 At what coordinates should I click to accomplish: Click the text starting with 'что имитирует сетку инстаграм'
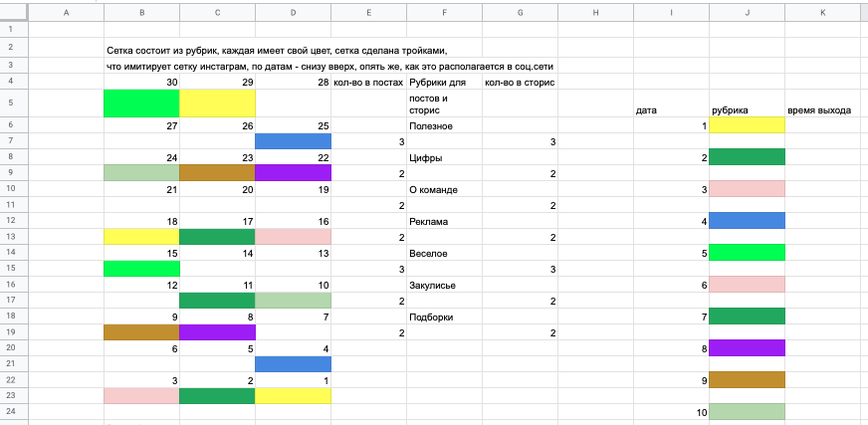[330, 67]
